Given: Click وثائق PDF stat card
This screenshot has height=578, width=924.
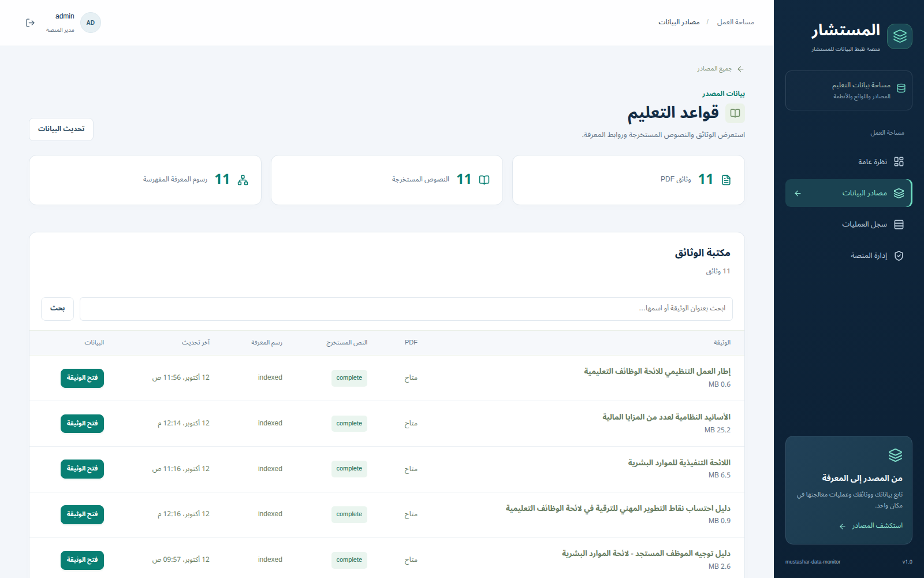Looking at the screenshot, I should pyautogui.click(x=628, y=180).
